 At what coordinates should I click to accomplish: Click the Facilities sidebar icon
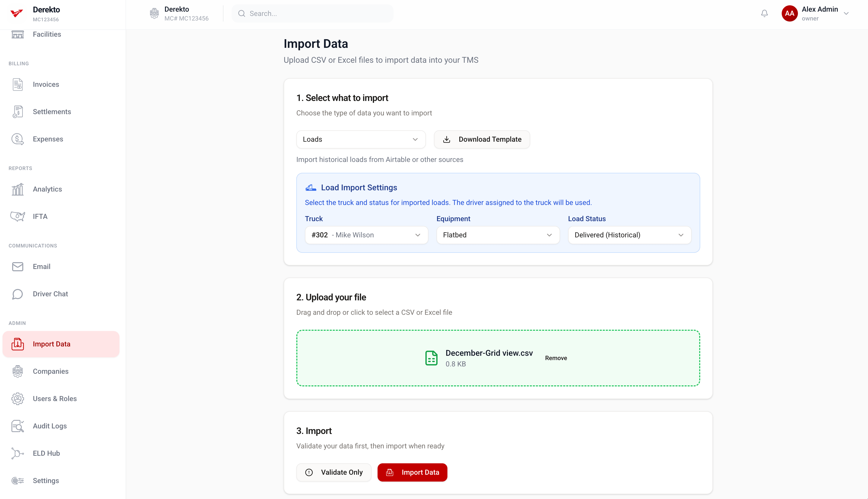pyautogui.click(x=17, y=34)
